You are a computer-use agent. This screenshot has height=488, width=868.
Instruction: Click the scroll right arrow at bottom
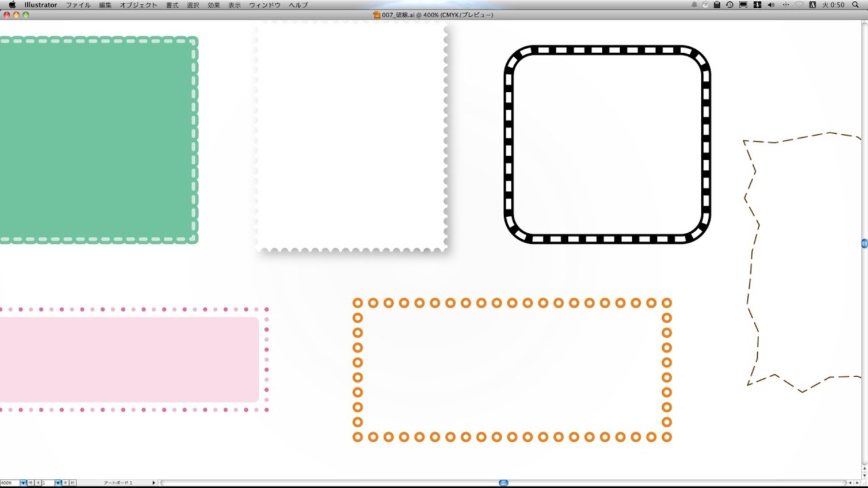[x=857, y=483]
